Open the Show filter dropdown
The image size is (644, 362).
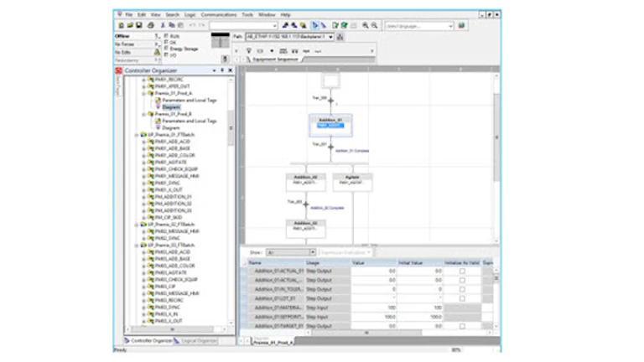[x=313, y=252]
